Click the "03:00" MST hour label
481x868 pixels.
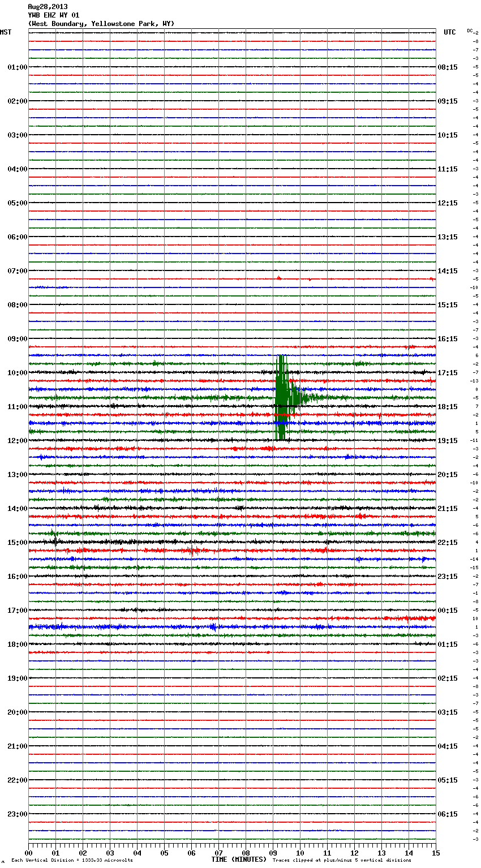[18, 135]
